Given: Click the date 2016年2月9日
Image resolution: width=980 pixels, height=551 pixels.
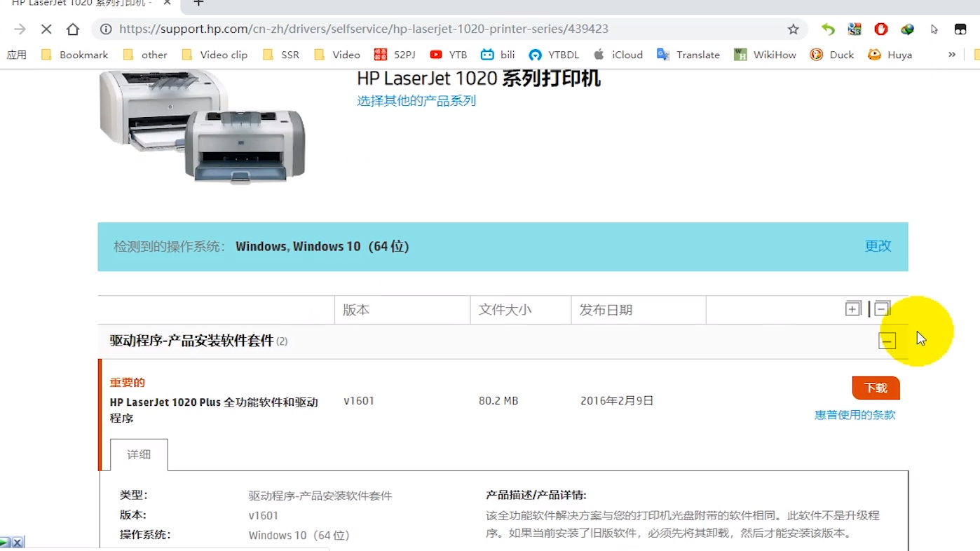Looking at the screenshot, I should click(617, 401).
